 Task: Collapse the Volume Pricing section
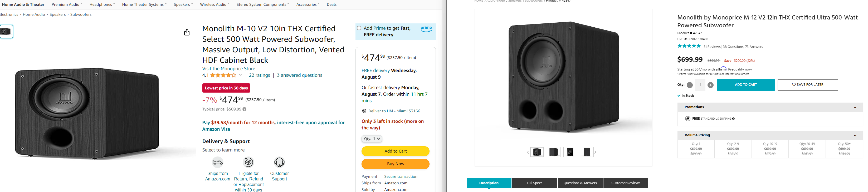pos(855,135)
